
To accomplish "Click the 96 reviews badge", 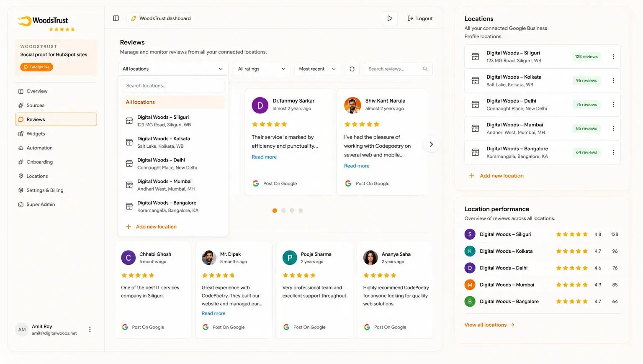I will pos(586,80).
